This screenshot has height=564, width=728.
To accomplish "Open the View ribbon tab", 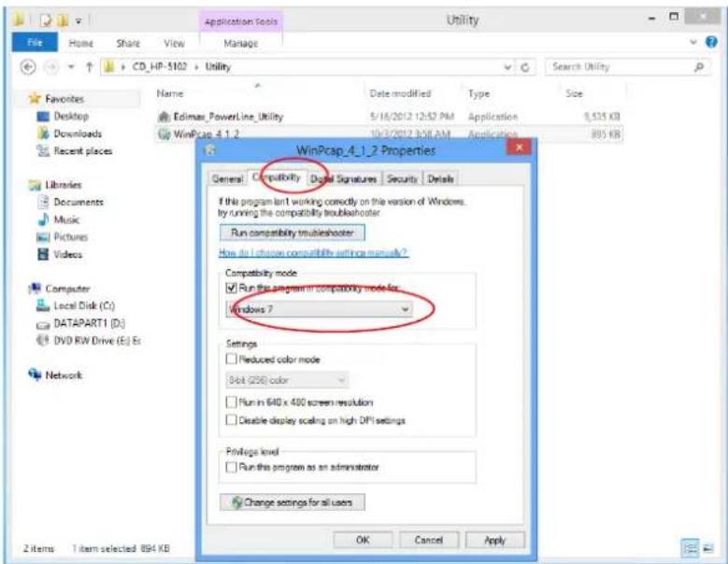I will [x=174, y=43].
